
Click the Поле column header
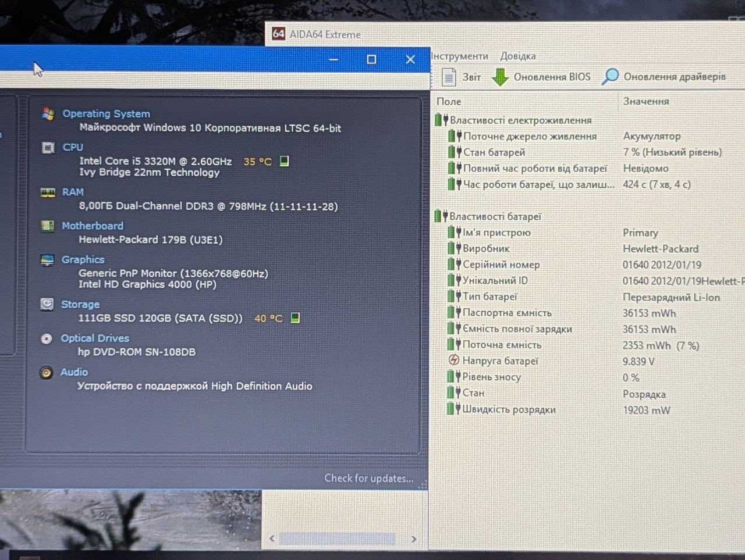[449, 101]
